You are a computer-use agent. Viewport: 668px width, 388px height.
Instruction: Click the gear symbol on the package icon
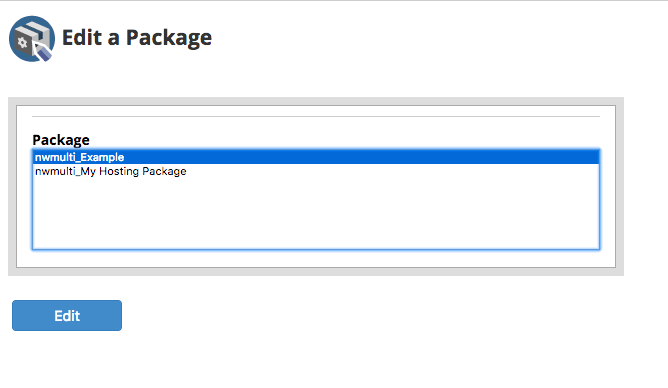tap(22, 43)
